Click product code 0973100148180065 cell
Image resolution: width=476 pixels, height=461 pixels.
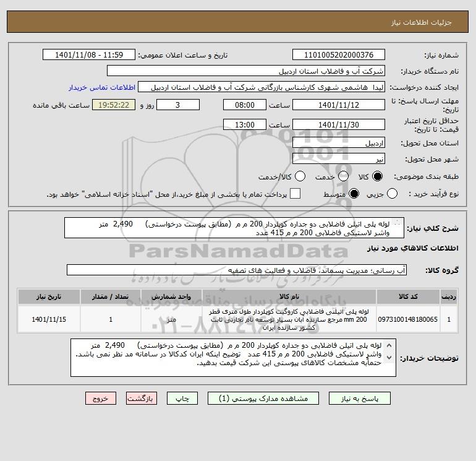point(408,319)
